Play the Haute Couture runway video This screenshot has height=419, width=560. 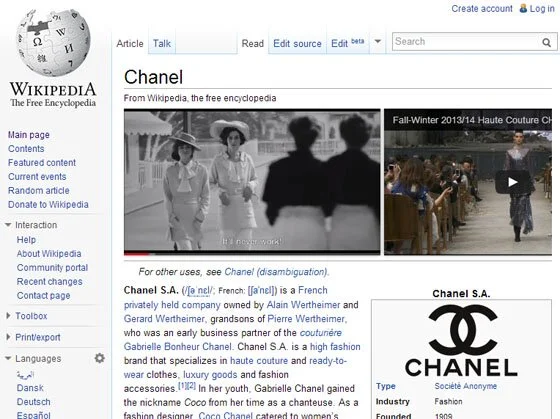pyautogui.click(x=512, y=182)
